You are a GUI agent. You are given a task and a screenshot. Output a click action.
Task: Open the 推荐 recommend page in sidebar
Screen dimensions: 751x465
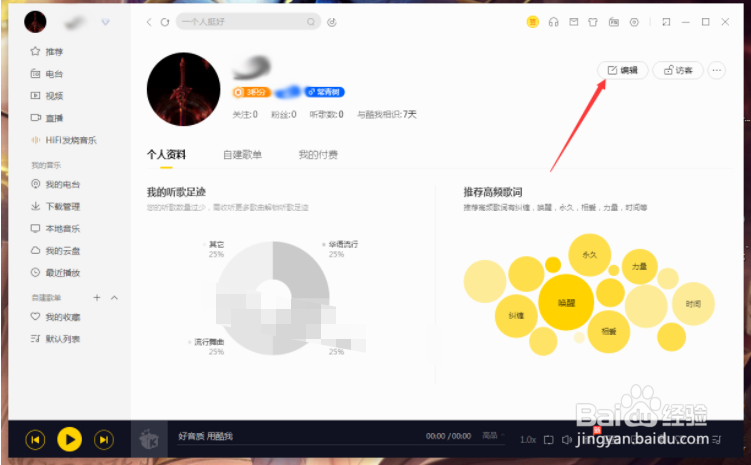click(47, 52)
